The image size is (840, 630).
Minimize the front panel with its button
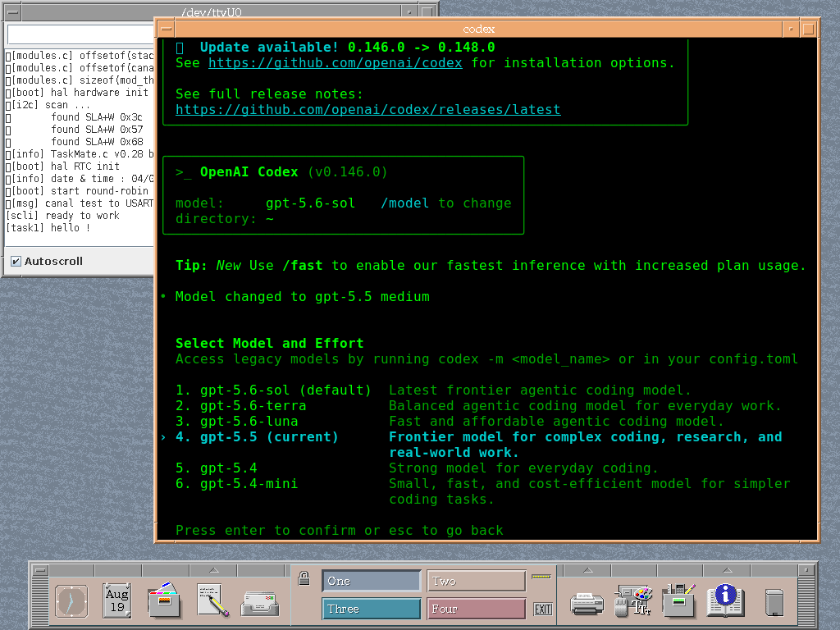tap(806, 570)
